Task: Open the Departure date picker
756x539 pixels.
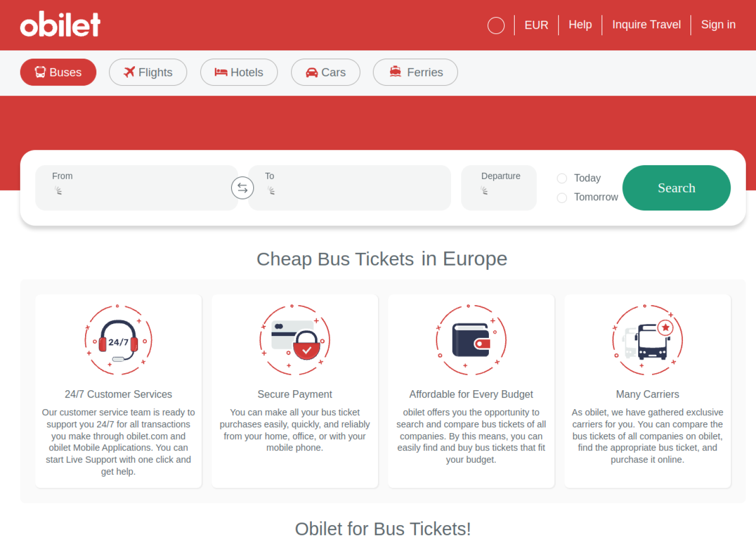Action: pyautogui.click(x=499, y=188)
